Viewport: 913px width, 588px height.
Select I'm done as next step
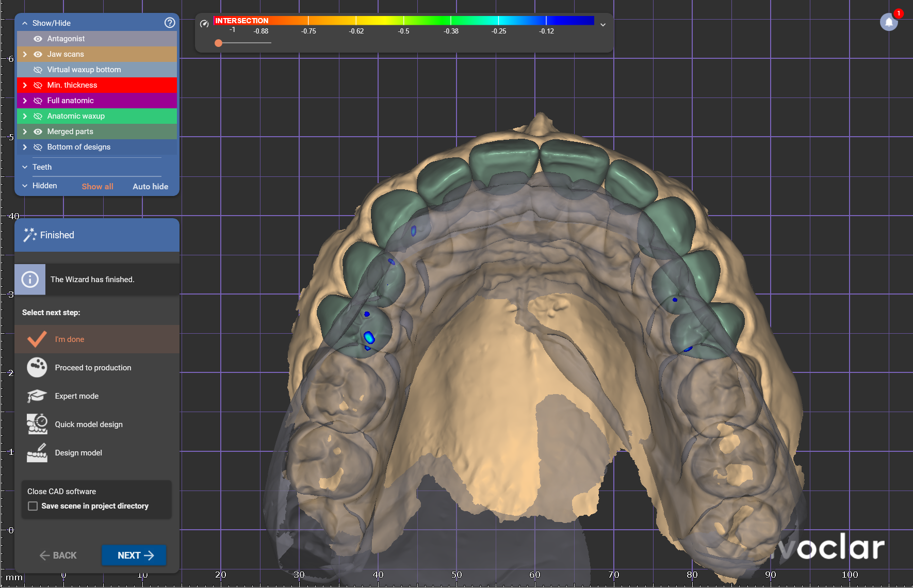tap(97, 339)
